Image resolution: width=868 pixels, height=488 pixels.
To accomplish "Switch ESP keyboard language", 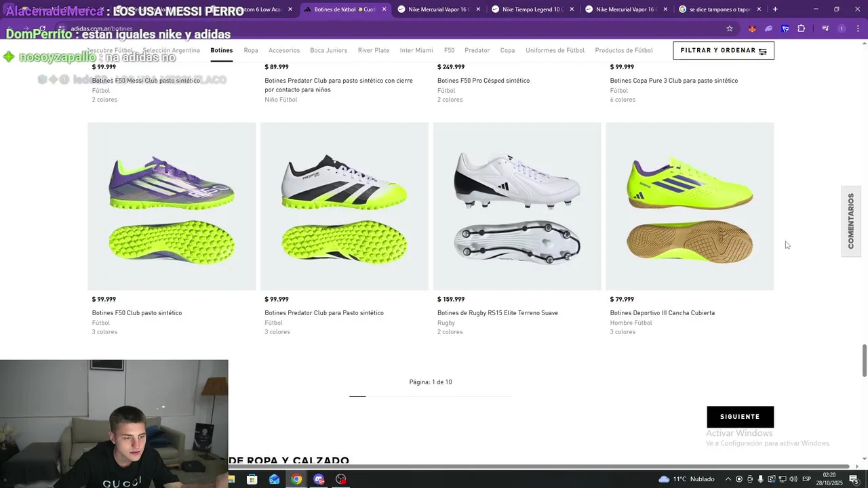I will click(x=807, y=479).
